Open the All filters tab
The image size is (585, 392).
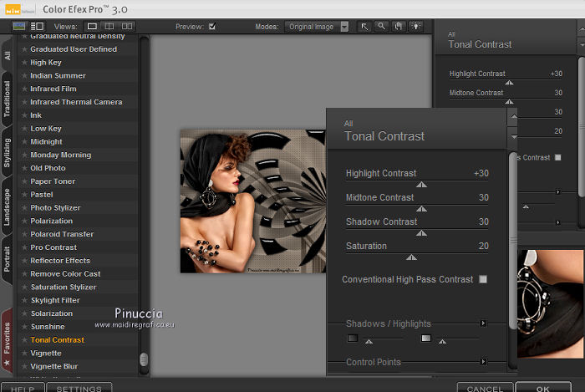[7, 55]
